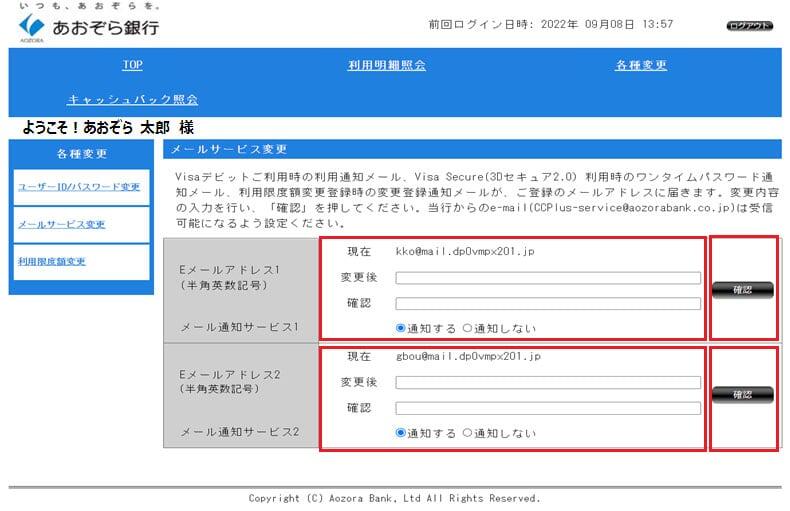
Task: Open 各種変更 in the top navigation bar
Action: [x=640, y=65]
